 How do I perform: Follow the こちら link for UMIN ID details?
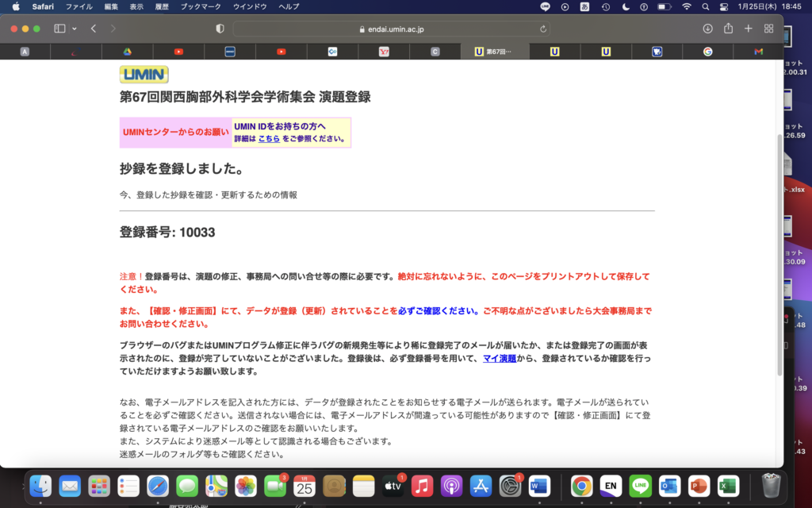pos(269,138)
